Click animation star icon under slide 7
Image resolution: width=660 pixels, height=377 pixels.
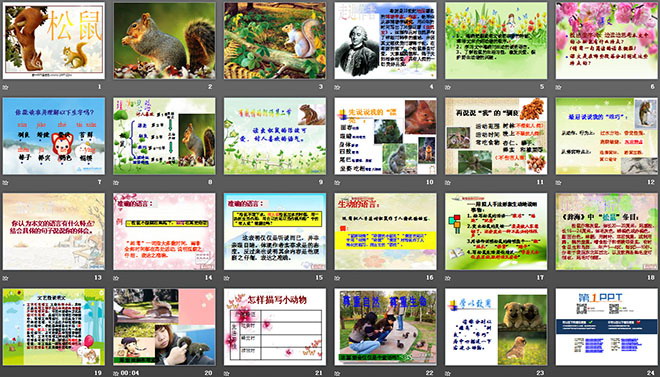click(5, 182)
